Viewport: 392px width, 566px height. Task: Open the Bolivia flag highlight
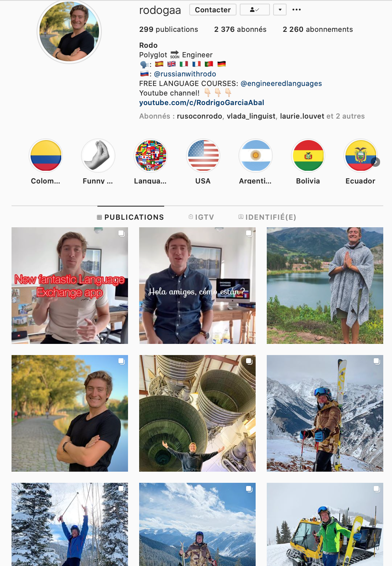pyautogui.click(x=308, y=156)
